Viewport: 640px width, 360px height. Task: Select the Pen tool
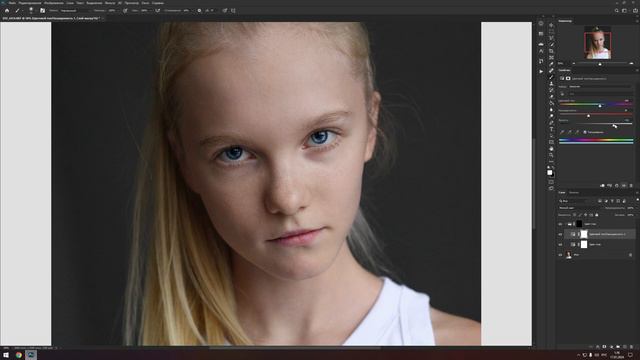(551, 123)
